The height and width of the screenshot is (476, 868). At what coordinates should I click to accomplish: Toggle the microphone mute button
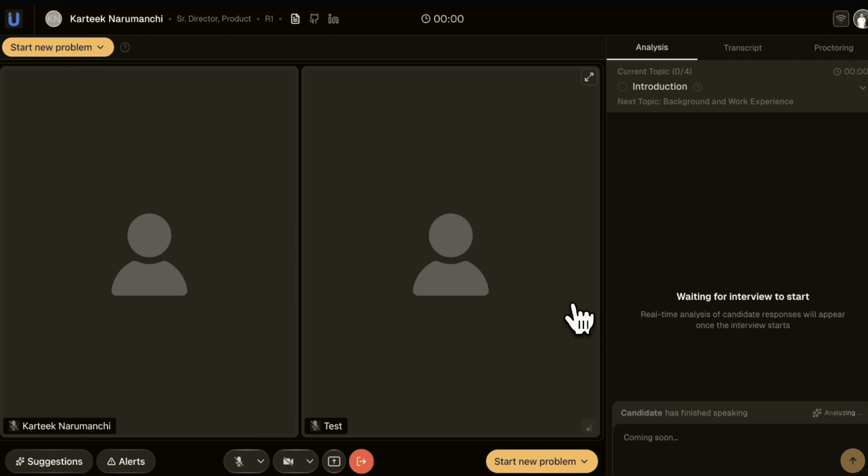point(239,461)
